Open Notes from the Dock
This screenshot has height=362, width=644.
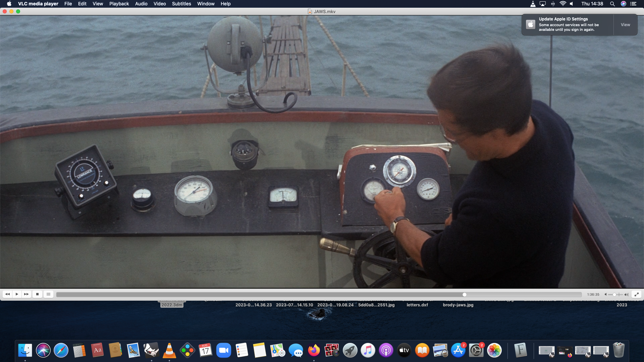tap(259, 351)
